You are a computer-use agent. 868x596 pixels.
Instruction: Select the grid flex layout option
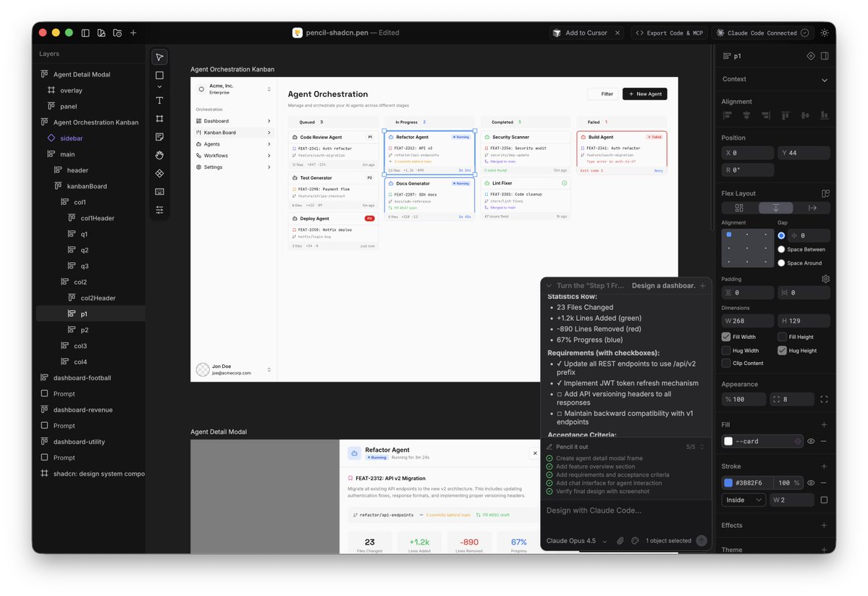(739, 208)
